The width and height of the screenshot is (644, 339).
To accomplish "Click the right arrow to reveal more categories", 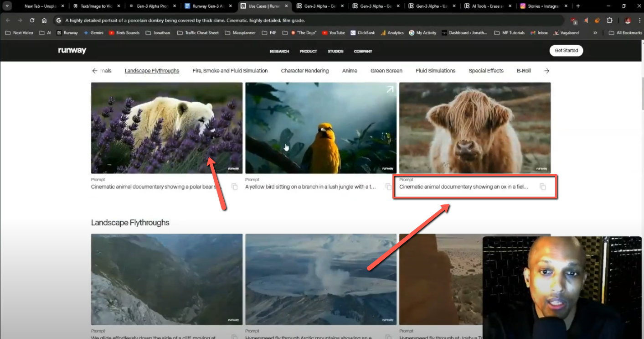I will tap(546, 71).
